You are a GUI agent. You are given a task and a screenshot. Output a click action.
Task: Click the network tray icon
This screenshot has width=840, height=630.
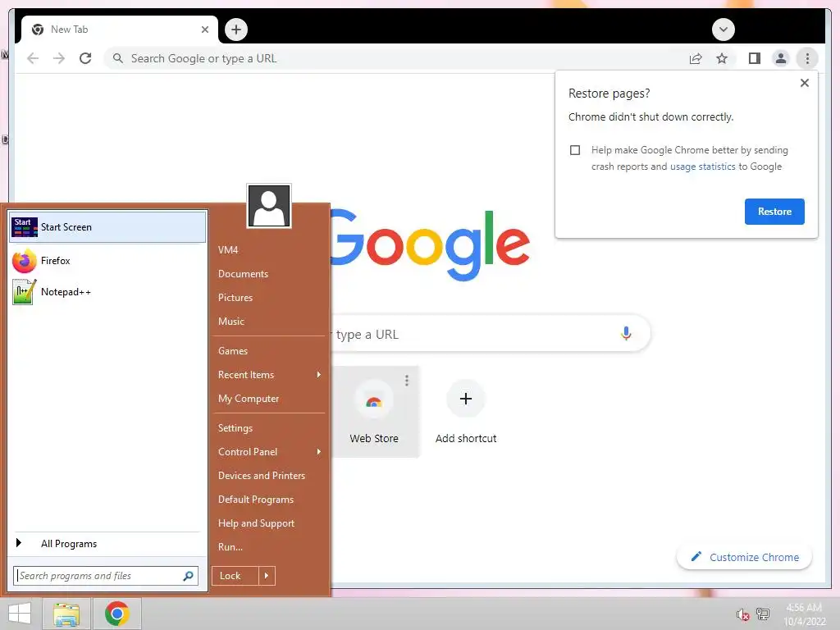point(762,614)
